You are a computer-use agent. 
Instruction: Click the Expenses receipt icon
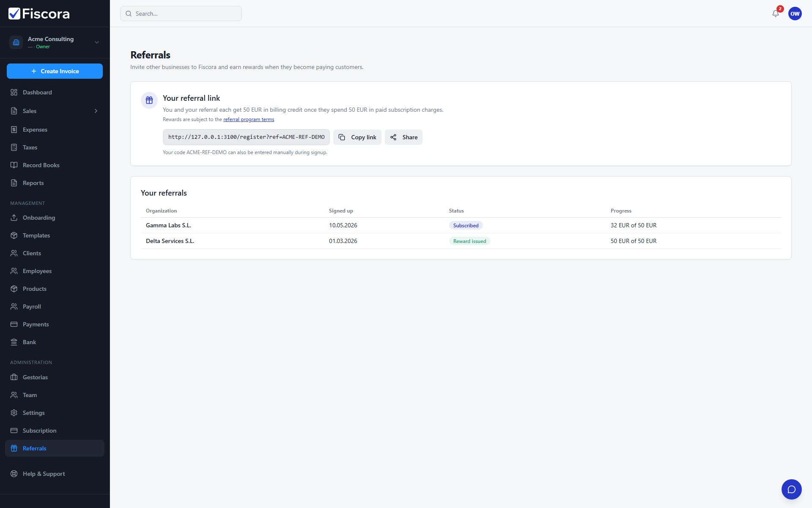(x=14, y=130)
